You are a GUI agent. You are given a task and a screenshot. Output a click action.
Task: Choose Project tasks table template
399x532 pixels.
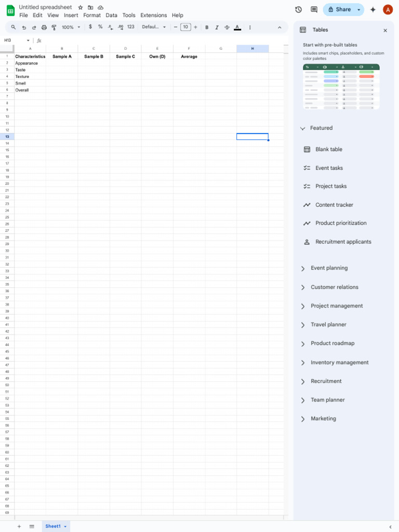pyautogui.click(x=325, y=187)
